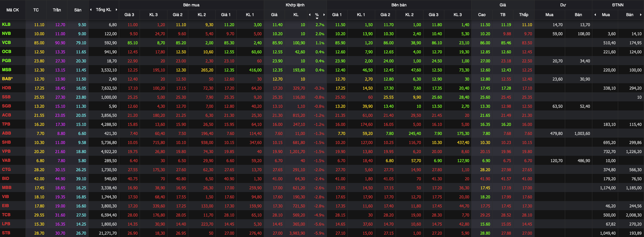Open the SSB stock symbol
This screenshot has height=237, width=644.
point(6,97)
